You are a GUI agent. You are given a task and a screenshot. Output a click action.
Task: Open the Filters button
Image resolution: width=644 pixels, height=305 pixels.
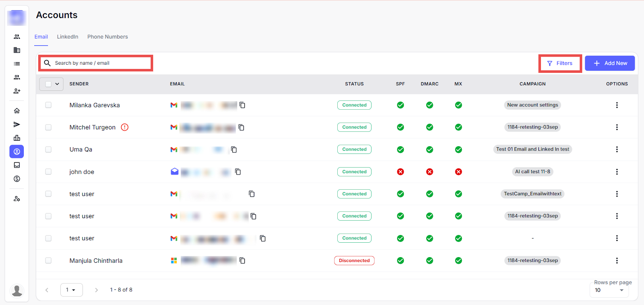click(560, 63)
